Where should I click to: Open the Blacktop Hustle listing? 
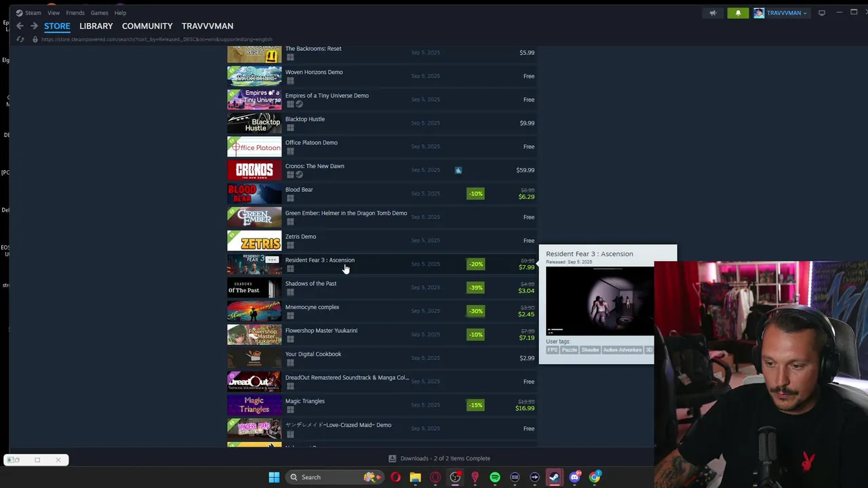pos(381,123)
